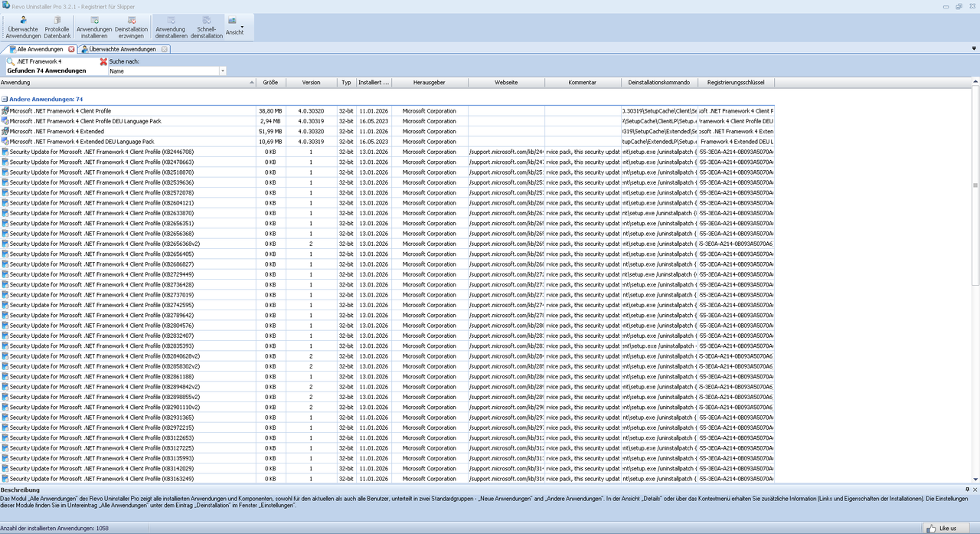Viewport: 980px width, 534px height.
Task: Click icon of the KB3163249 update row
Action: 5,479
